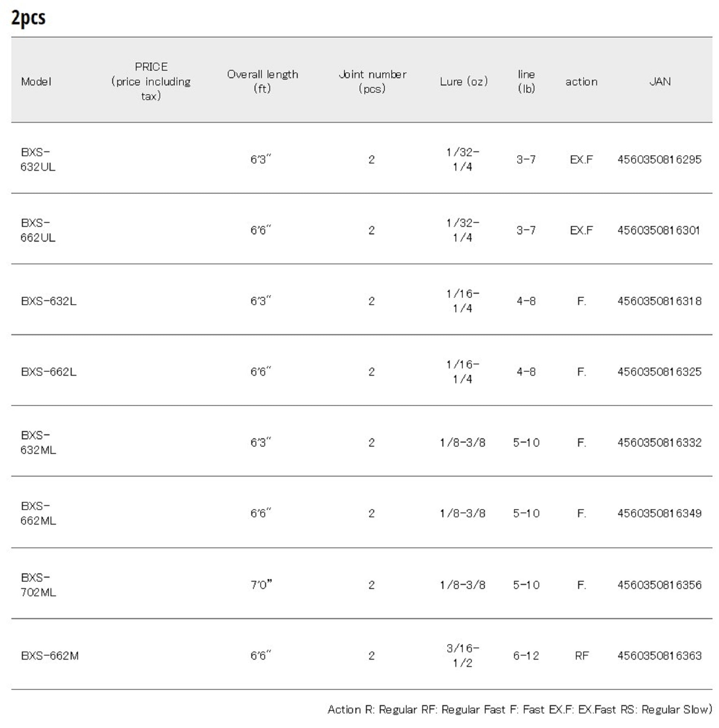Select the RF action value
The height and width of the screenshot is (728, 719).
click(x=581, y=656)
